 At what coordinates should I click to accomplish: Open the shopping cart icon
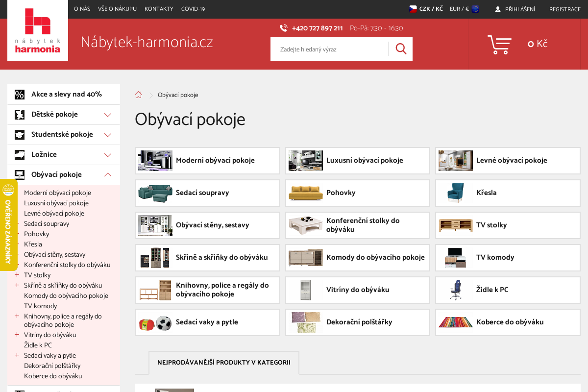click(x=499, y=44)
